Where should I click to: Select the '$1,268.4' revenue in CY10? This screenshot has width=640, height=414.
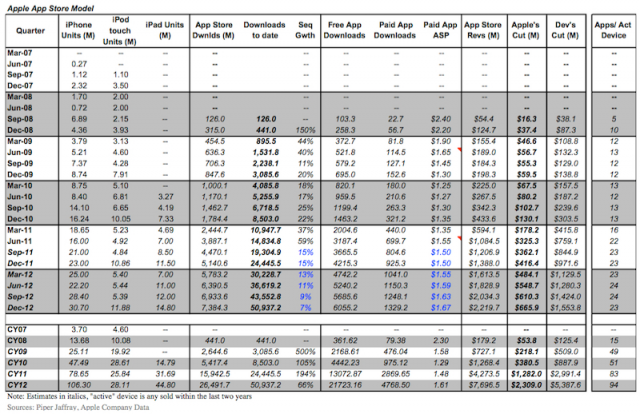(x=484, y=363)
